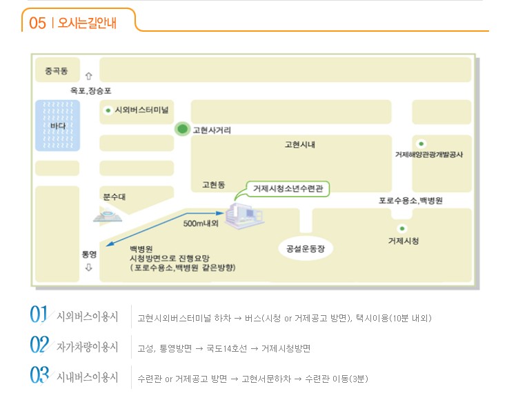Click the 공설운동장 oval label
The width and height of the screenshot is (507, 420).
coord(305,248)
